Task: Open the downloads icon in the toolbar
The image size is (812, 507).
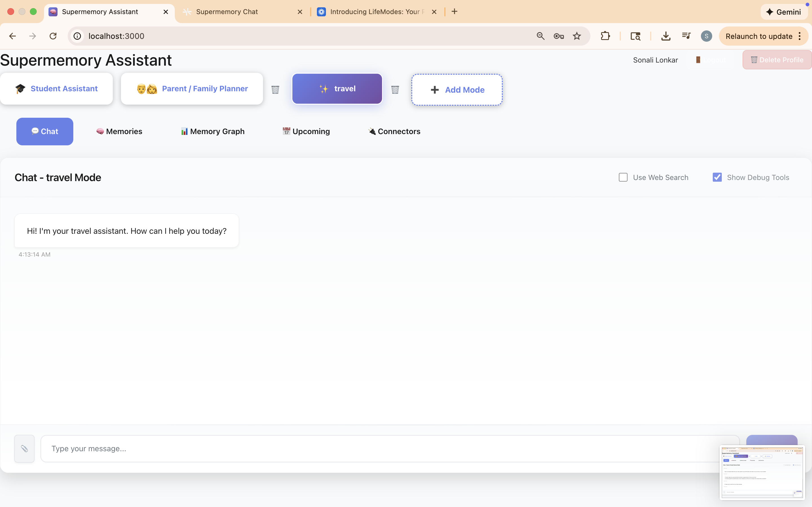Action: (x=665, y=36)
